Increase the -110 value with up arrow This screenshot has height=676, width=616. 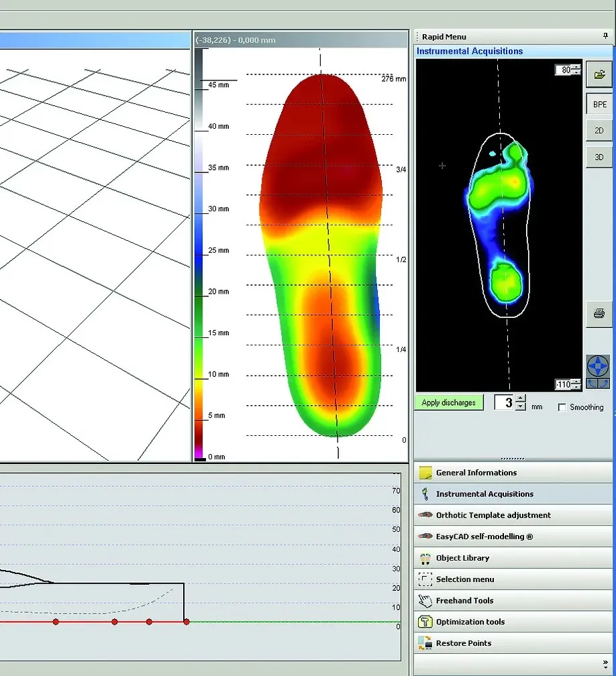[x=577, y=382]
